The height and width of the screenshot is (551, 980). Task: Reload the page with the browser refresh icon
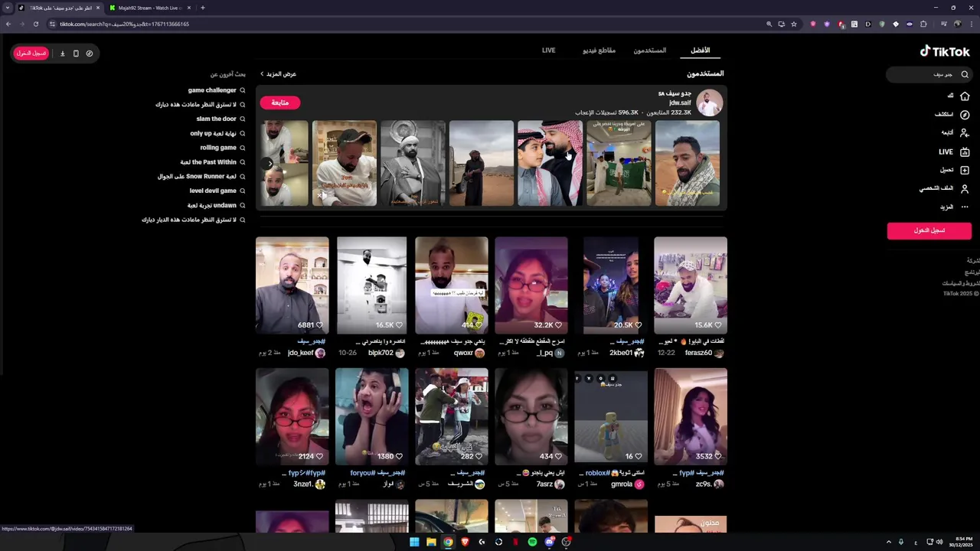click(x=35, y=24)
